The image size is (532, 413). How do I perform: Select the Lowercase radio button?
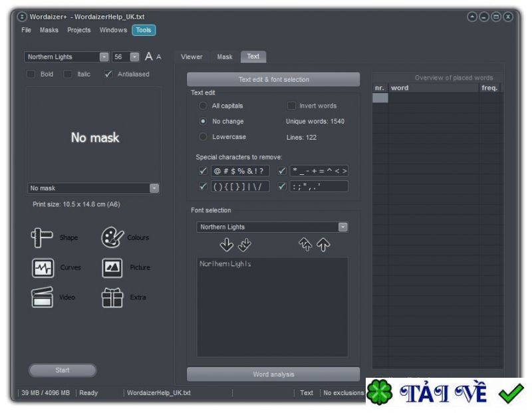point(203,137)
